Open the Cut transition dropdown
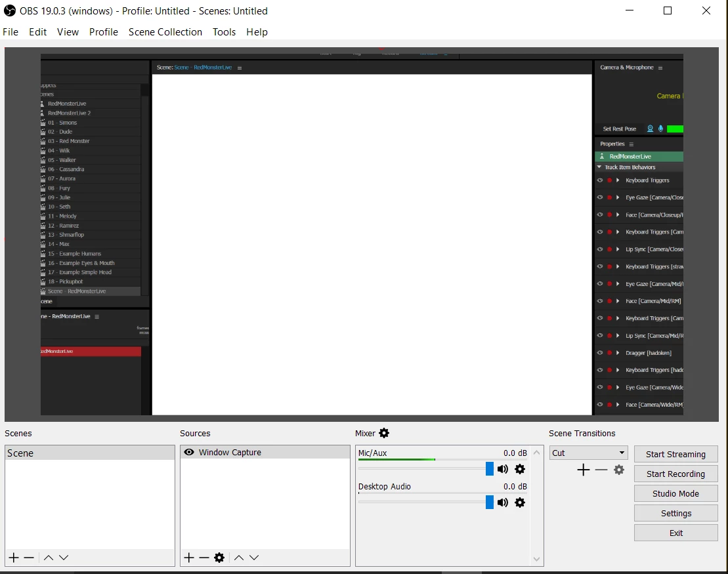The image size is (728, 574). click(589, 453)
